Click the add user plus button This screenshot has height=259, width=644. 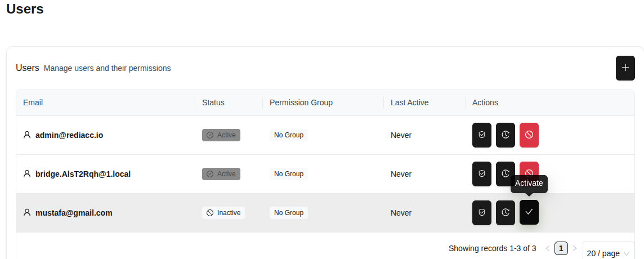tap(625, 68)
